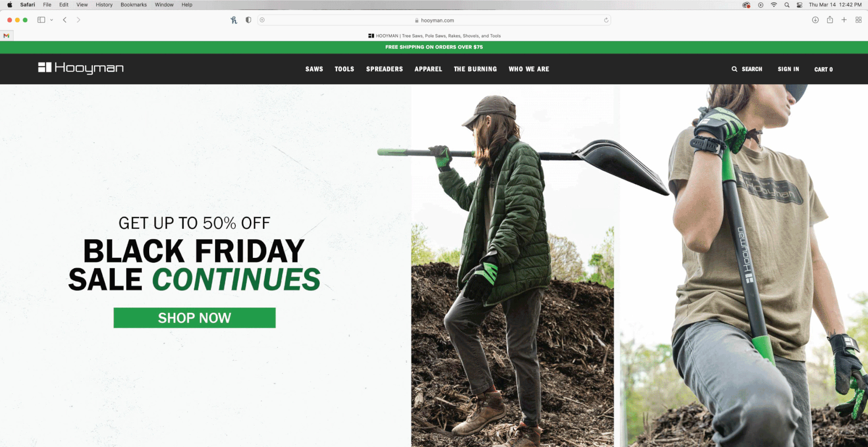This screenshot has height=447, width=868.
Task: Open the Downloads icon in the toolbar
Action: click(x=815, y=20)
